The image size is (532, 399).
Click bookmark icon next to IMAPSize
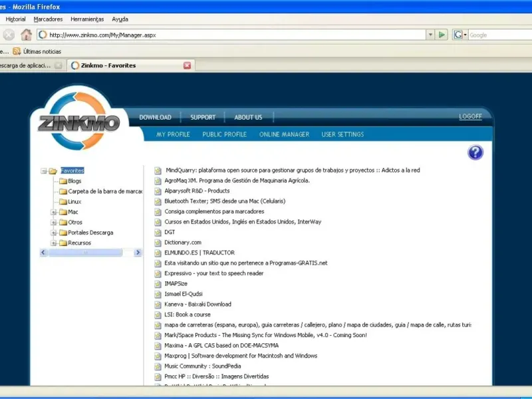pos(158,284)
